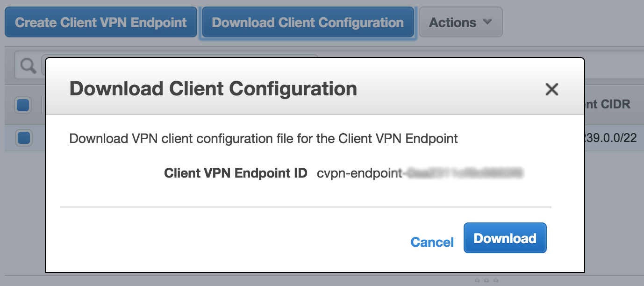This screenshot has width=644, height=286.
Task: Click Create Client VPN Endpoint button
Action: pos(101,22)
